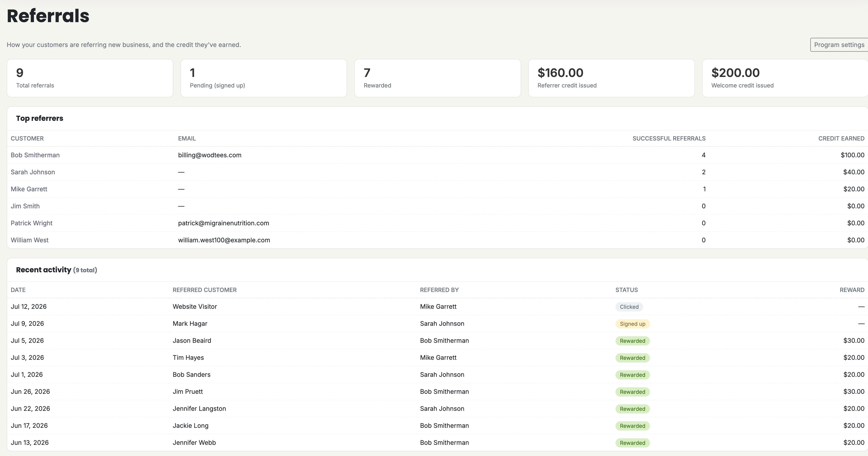
Task: Click the Jun 13, 2026 date
Action: (x=30, y=443)
